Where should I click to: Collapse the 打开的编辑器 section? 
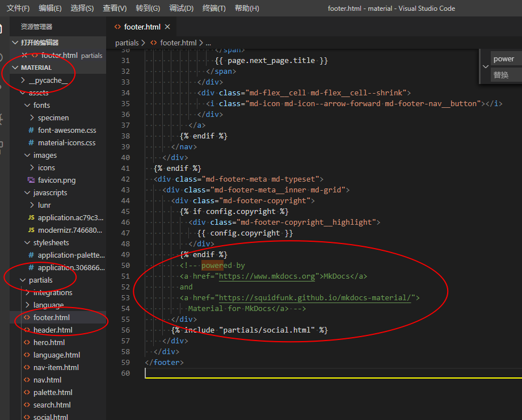(x=15, y=43)
